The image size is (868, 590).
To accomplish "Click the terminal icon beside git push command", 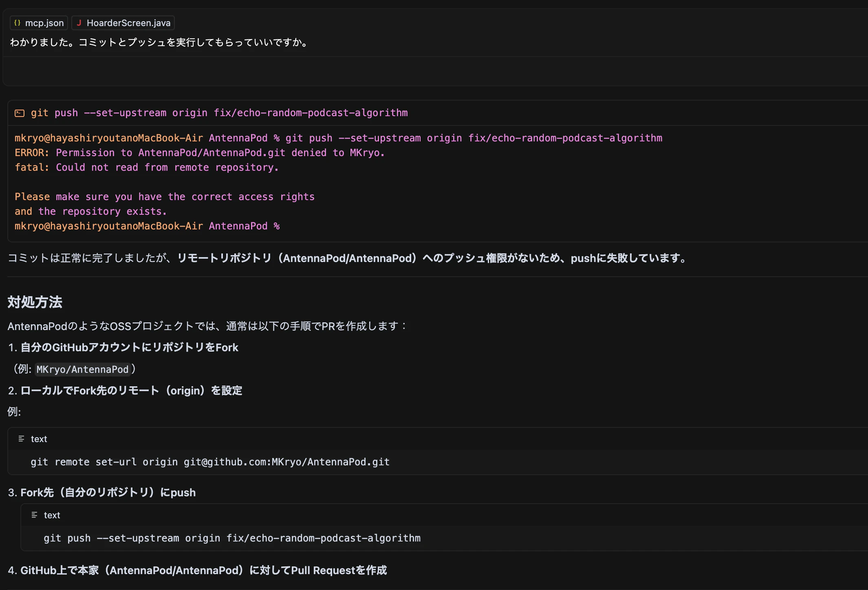I will [20, 113].
